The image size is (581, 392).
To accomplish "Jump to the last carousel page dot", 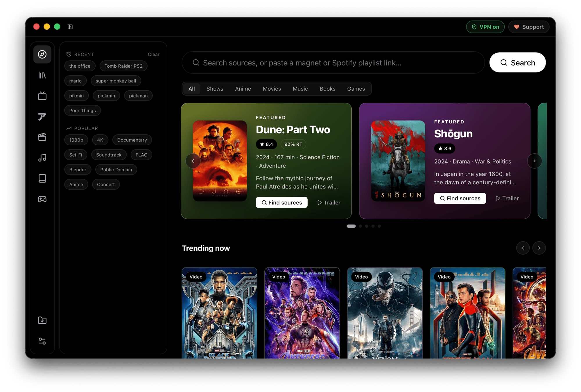I will pyautogui.click(x=379, y=226).
